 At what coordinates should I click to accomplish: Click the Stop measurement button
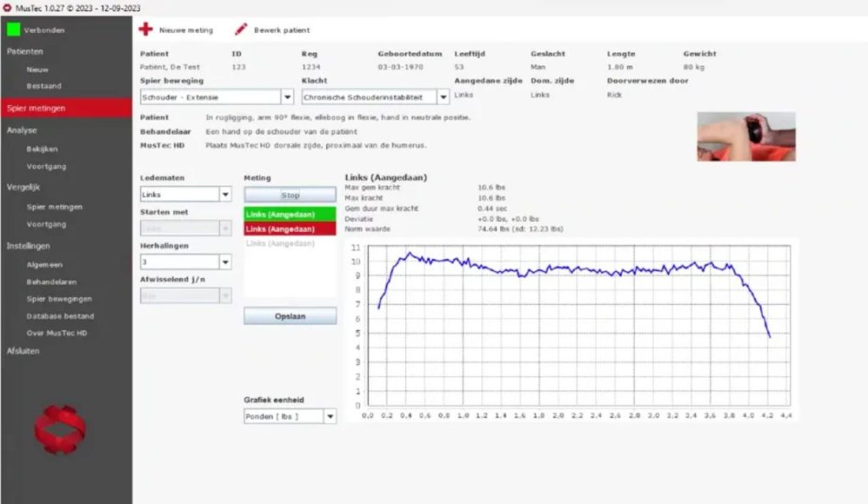(x=290, y=196)
